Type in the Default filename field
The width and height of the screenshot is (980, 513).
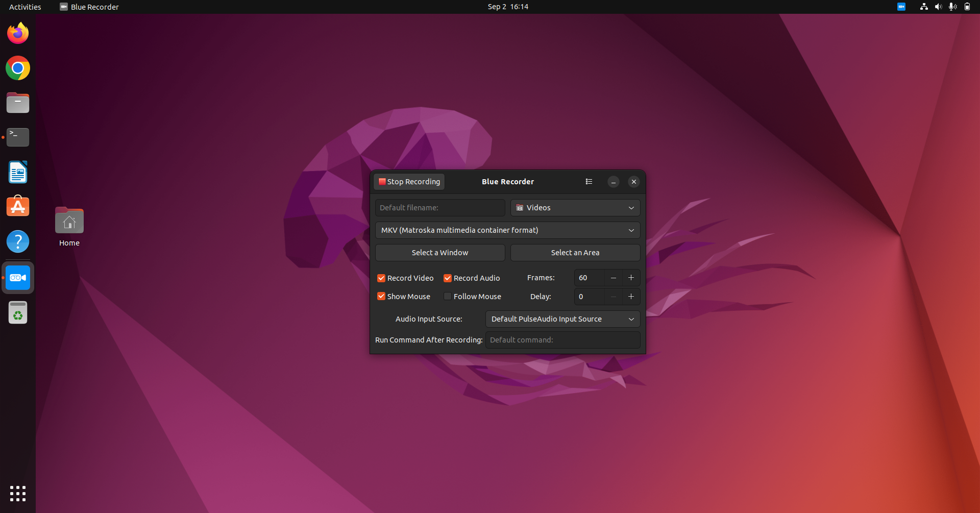pos(439,208)
